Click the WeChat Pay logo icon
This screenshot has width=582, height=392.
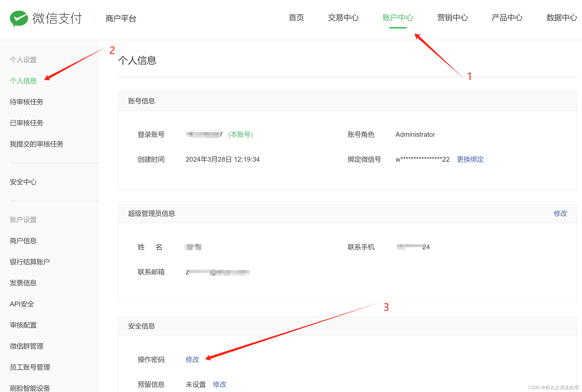click(19, 18)
